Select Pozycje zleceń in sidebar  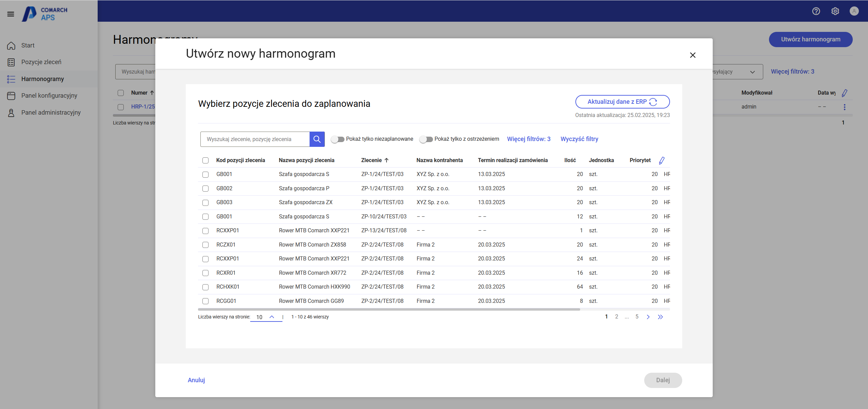[x=41, y=62]
